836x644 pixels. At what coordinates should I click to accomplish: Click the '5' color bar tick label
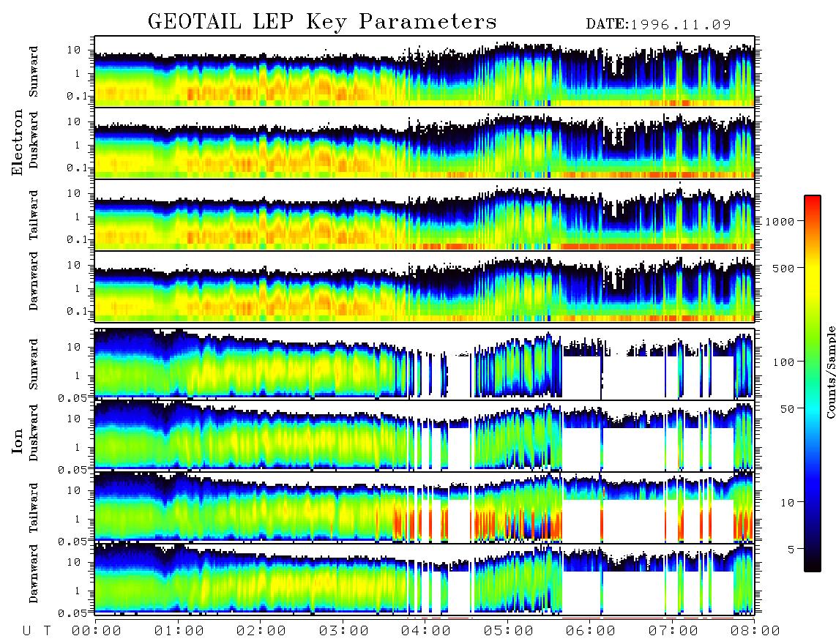[x=791, y=549]
